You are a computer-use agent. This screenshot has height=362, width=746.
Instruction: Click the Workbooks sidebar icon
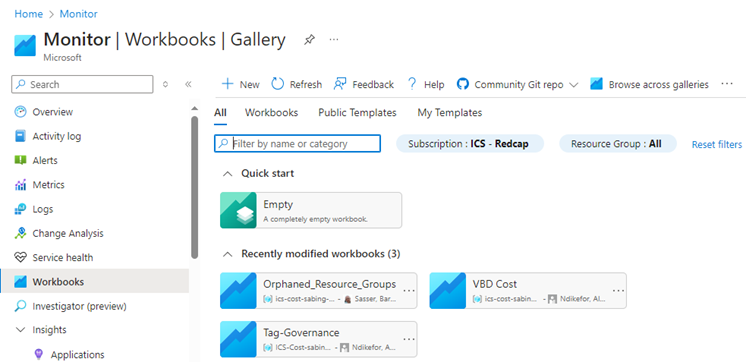[20, 282]
